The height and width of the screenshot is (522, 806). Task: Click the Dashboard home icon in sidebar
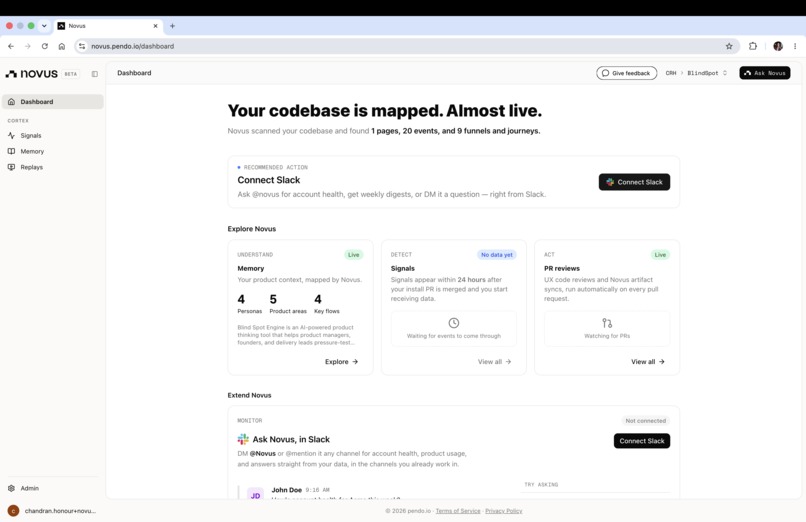click(11, 102)
